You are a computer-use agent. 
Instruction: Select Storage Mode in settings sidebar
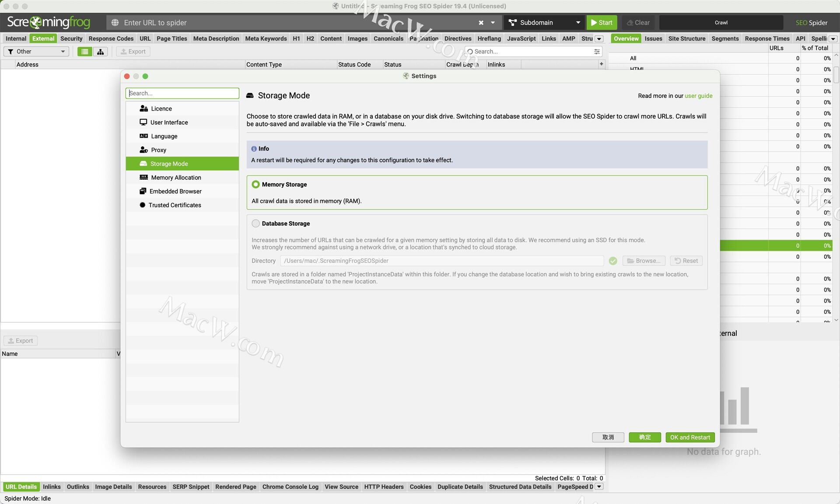click(182, 163)
